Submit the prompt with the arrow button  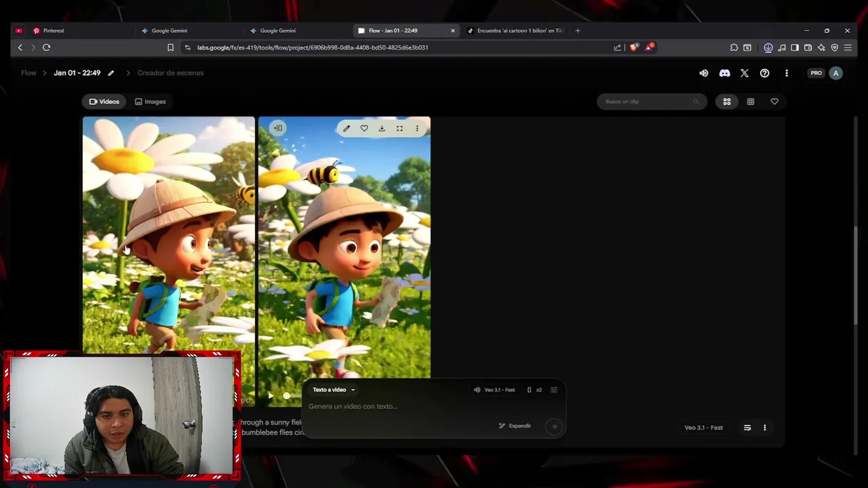pyautogui.click(x=554, y=426)
